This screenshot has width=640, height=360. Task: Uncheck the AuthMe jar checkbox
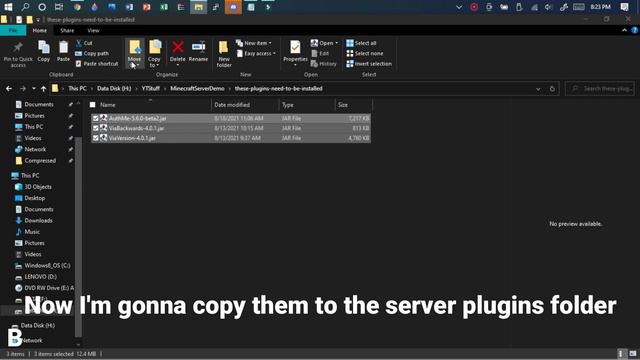[96, 118]
